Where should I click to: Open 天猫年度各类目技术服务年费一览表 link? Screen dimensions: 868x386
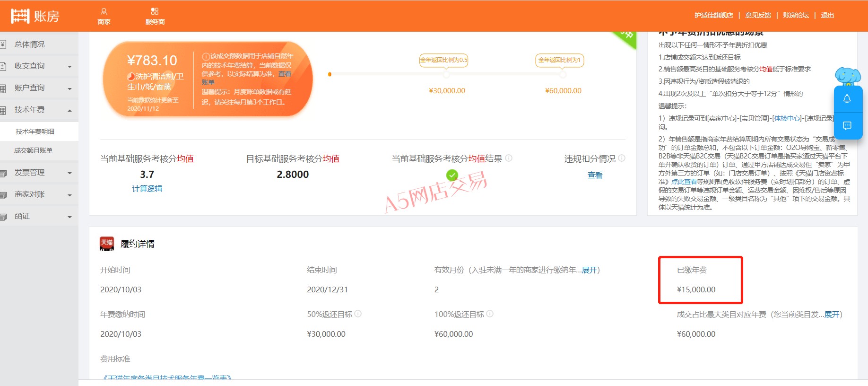[167, 378]
